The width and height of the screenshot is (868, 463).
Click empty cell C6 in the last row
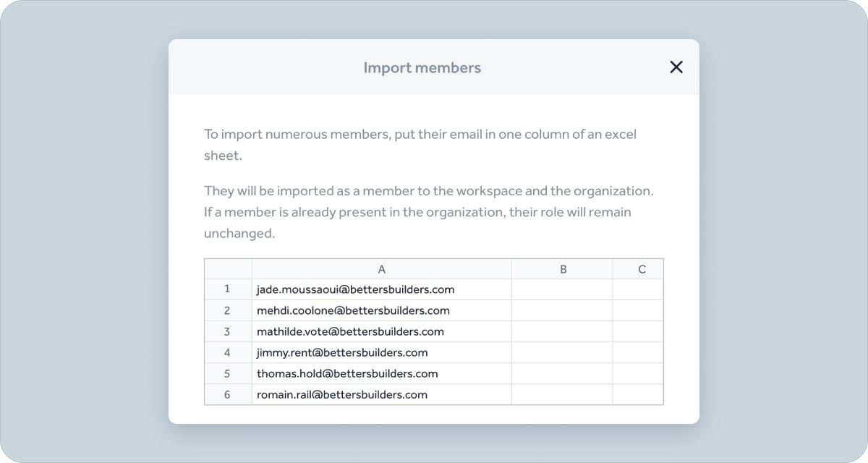click(x=637, y=394)
